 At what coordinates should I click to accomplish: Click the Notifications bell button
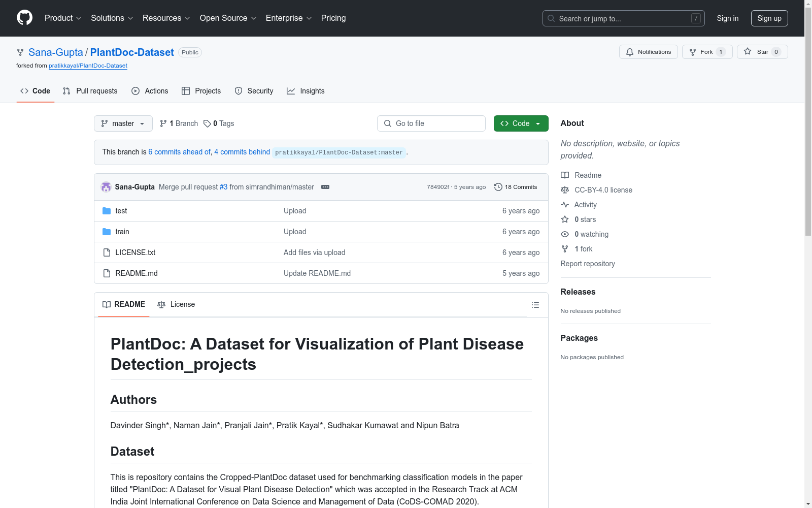click(648, 52)
